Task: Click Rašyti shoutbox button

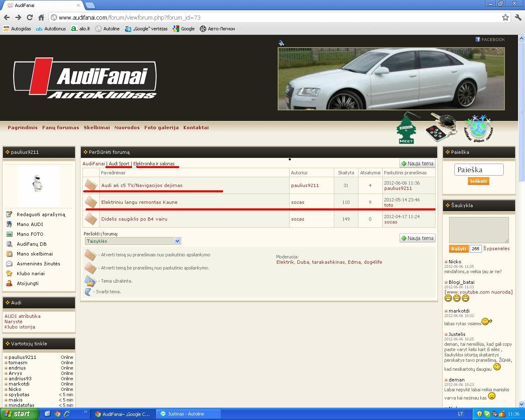Action: coord(459,249)
